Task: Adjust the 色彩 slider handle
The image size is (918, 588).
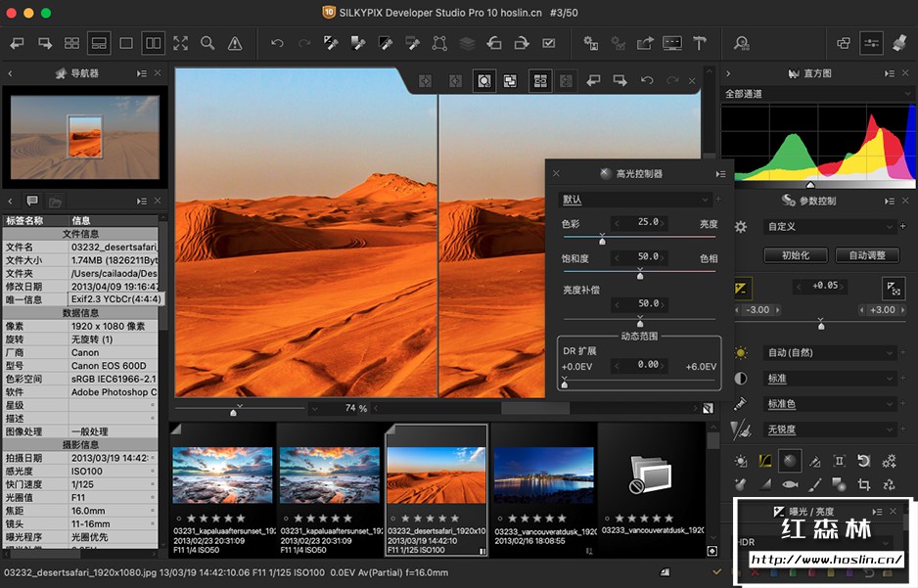Action: (x=602, y=240)
